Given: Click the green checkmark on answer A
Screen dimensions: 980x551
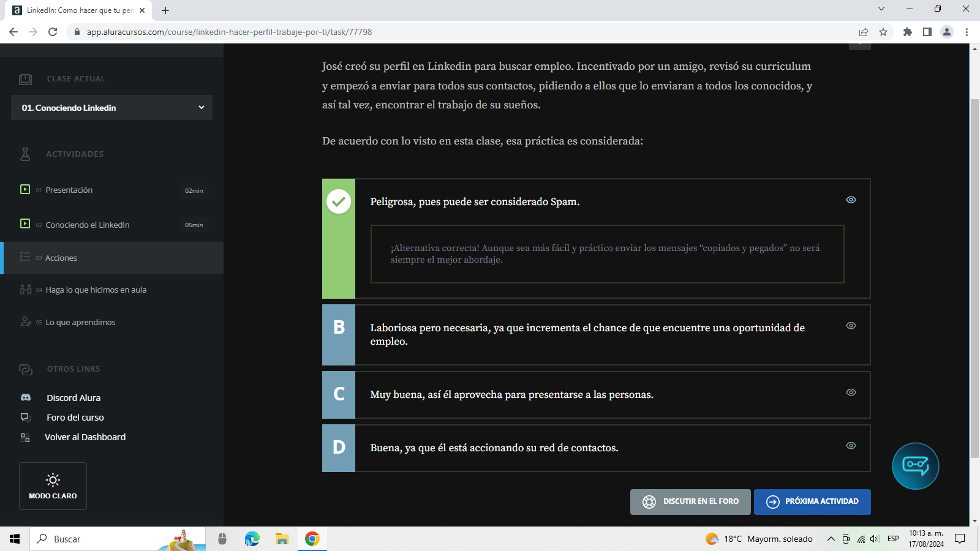Looking at the screenshot, I should point(339,201).
